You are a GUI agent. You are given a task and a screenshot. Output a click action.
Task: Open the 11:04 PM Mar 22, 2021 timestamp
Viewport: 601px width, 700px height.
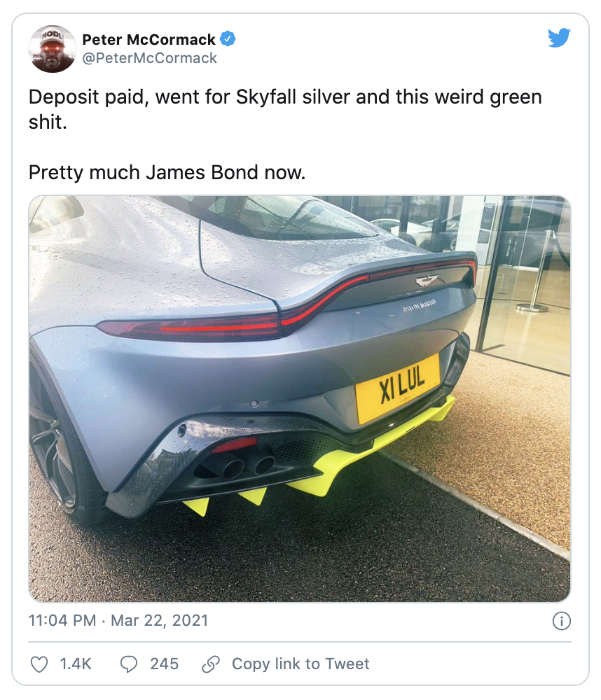click(118, 620)
